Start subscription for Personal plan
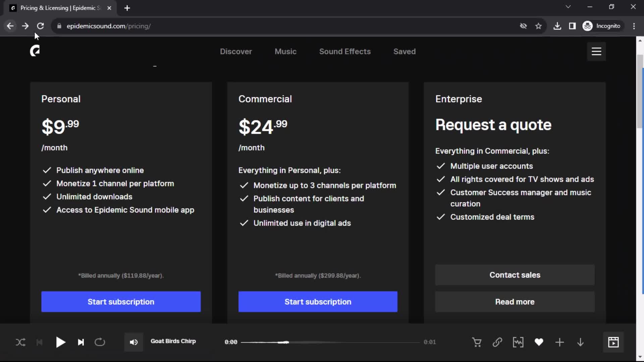The height and width of the screenshot is (362, 644). click(x=121, y=302)
